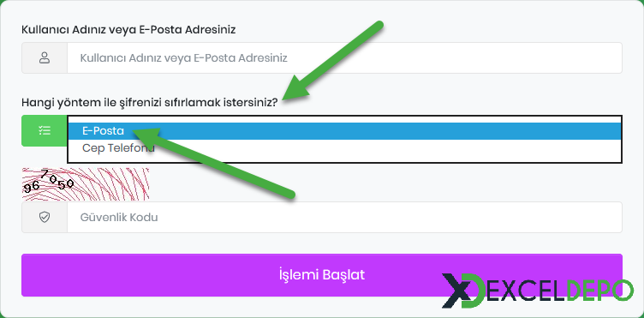Click the green DEPO text in the watermark
Image resolution: width=644 pixels, height=318 pixels.
click(600, 290)
